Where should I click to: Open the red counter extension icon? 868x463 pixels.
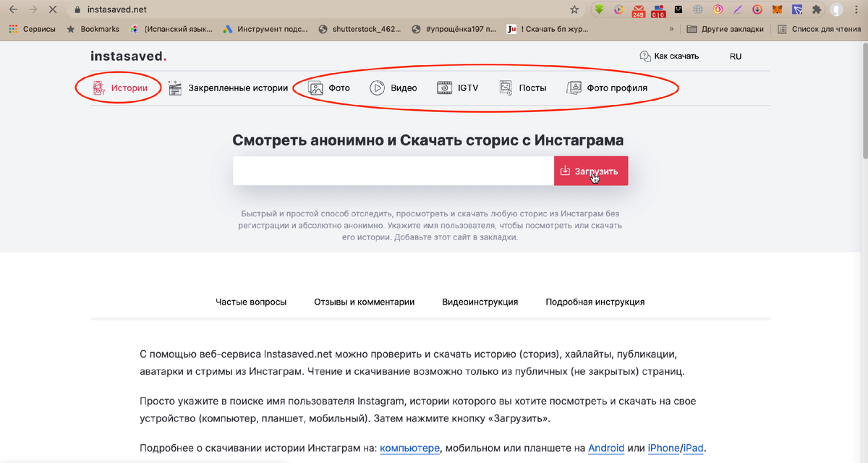tap(658, 11)
